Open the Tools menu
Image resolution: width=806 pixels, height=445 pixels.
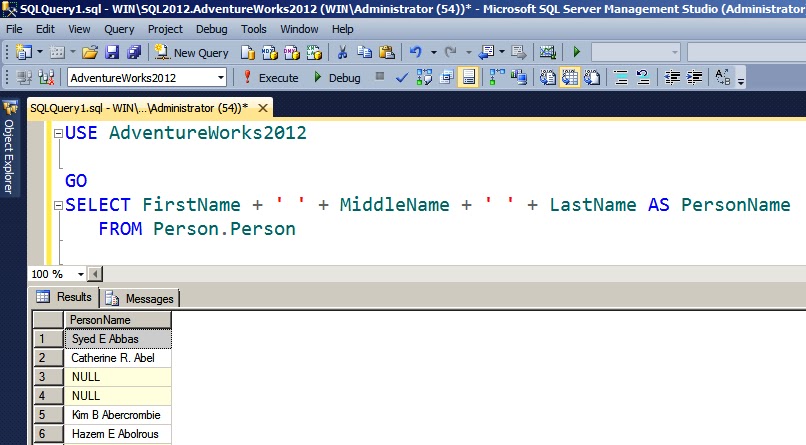[254, 29]
